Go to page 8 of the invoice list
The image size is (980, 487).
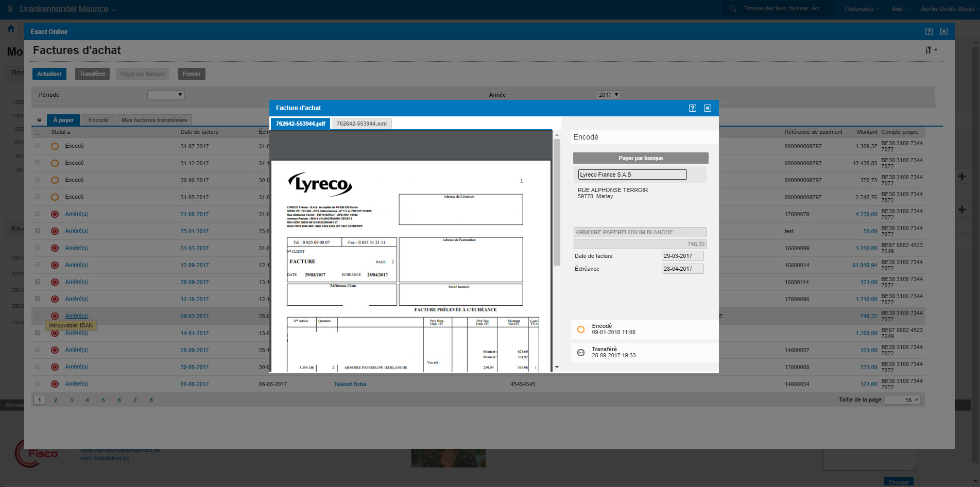tap(151, 400)
